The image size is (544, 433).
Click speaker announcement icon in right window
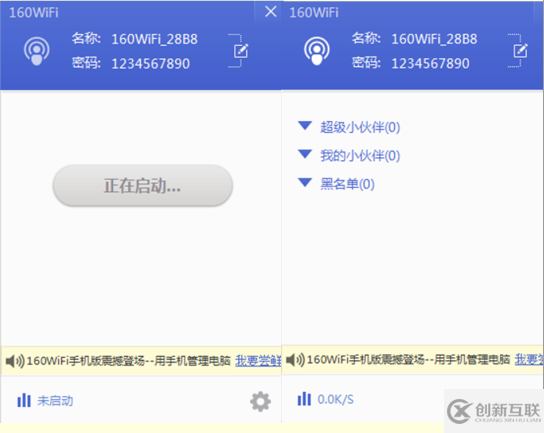295,360
